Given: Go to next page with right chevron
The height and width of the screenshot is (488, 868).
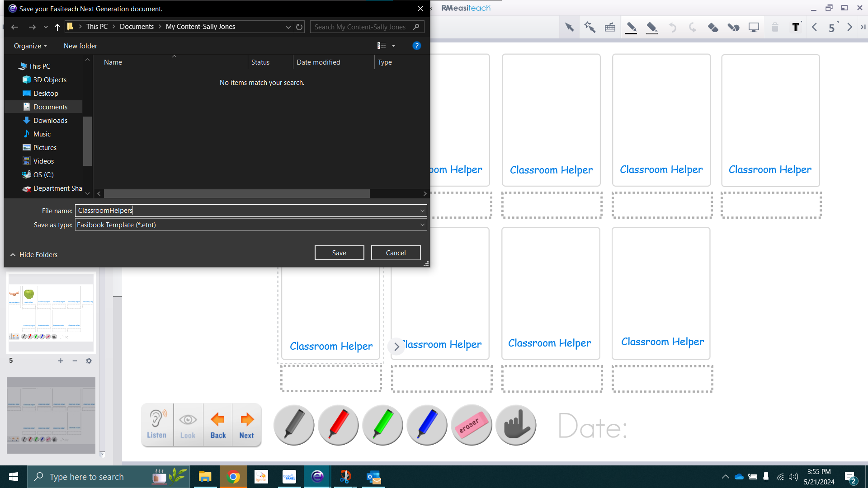Looking at the screenshot, I should click(x=849, y=27).
